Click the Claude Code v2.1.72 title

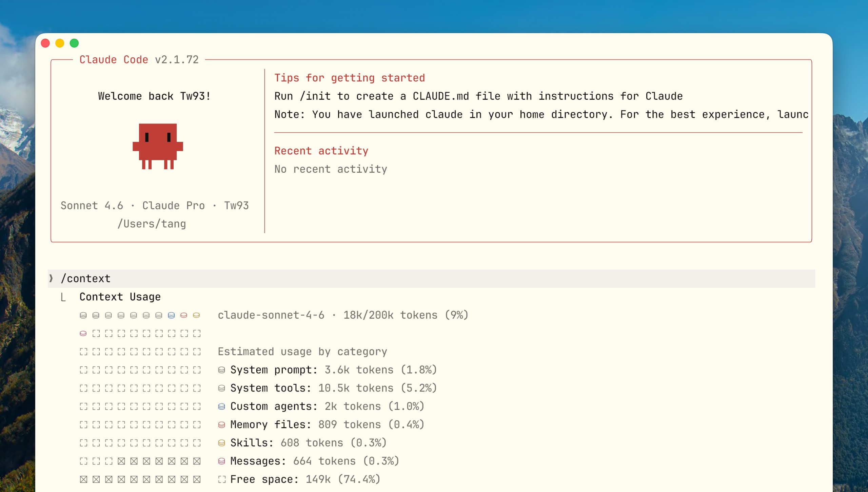click(x=139, y=60)
